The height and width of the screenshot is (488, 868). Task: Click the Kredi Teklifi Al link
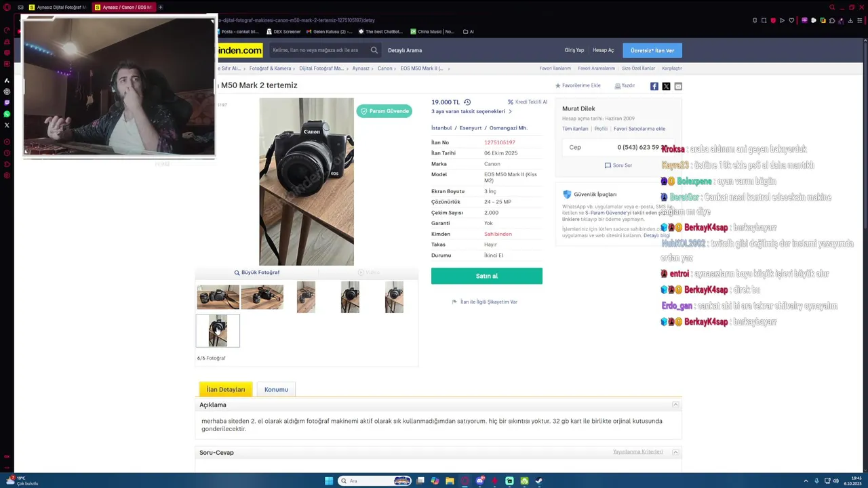point(528,102)
